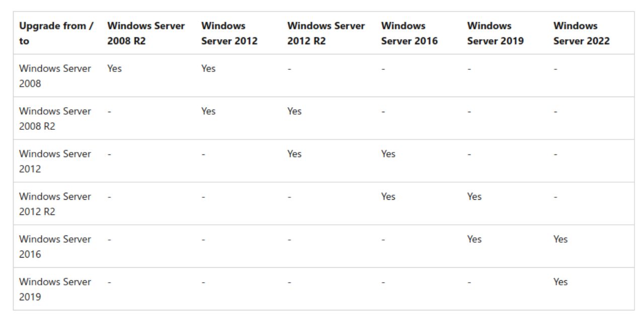The image size is (644, 318).
Task: Click the Windows Server 2019 row label
Action: click(x=55, y=289)
